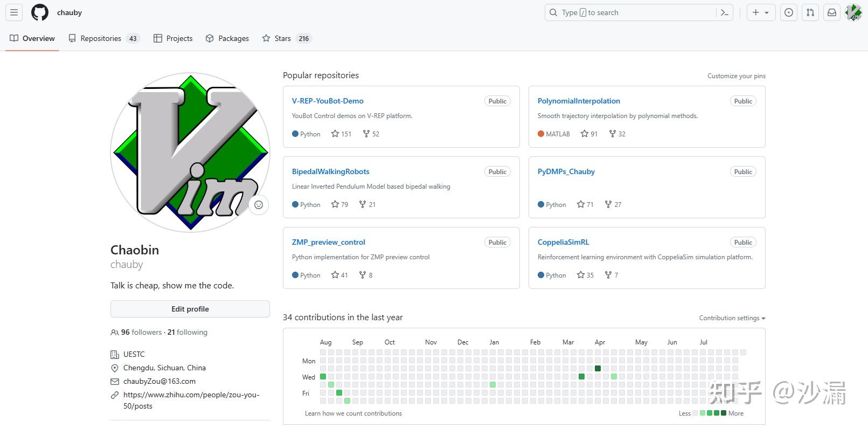Open the Pull requests icon in header

pos(810,12)
